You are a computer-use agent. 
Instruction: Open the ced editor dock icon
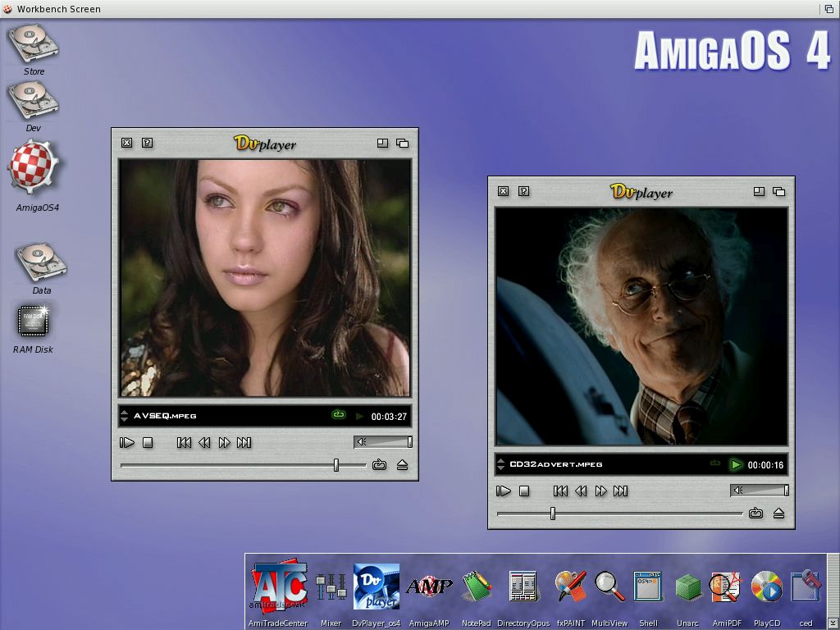pyautogui.click(x=806, y=586)
